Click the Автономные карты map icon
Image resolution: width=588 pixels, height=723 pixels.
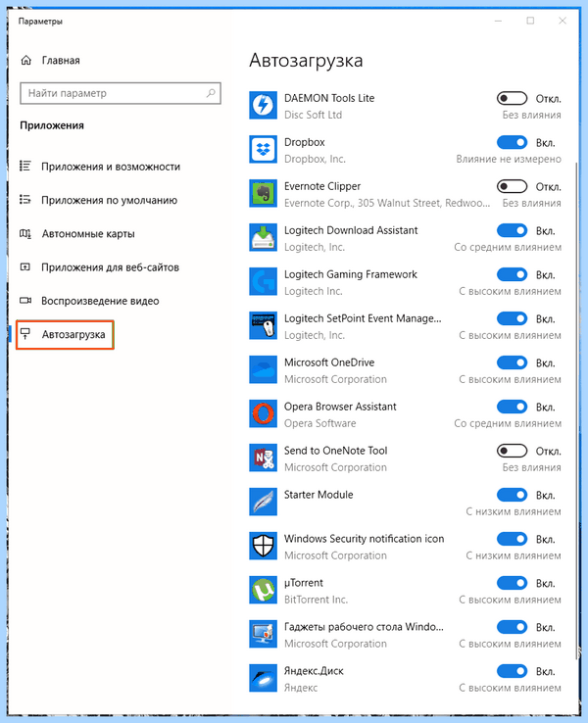(x=25, y=234)
